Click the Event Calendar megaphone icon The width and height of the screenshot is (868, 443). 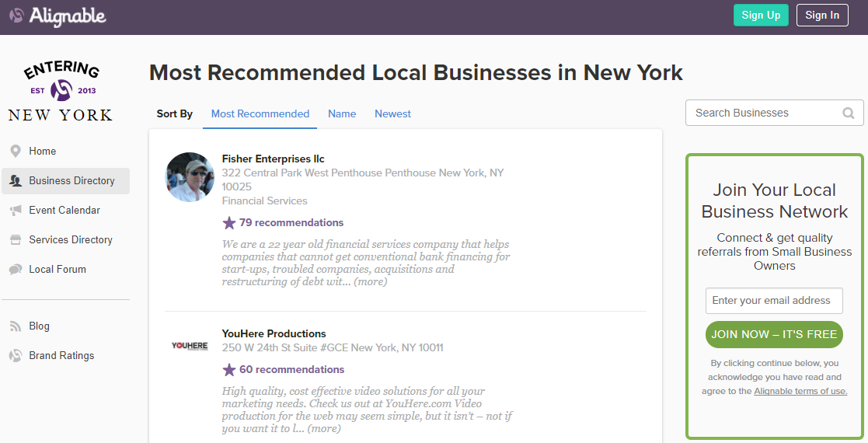[16, 211]
